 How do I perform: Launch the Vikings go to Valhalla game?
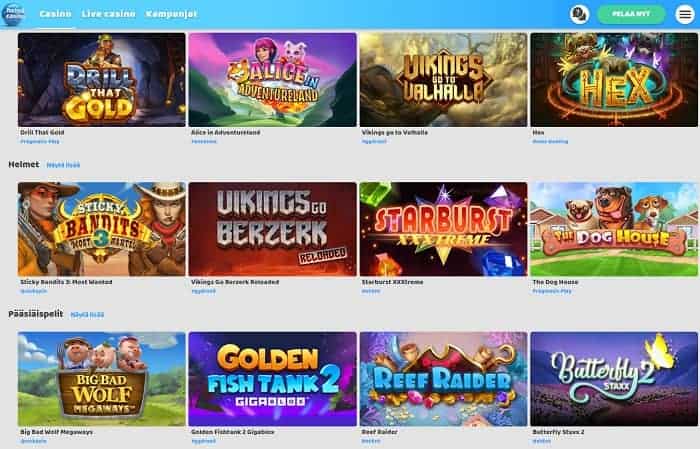(444, 79)
